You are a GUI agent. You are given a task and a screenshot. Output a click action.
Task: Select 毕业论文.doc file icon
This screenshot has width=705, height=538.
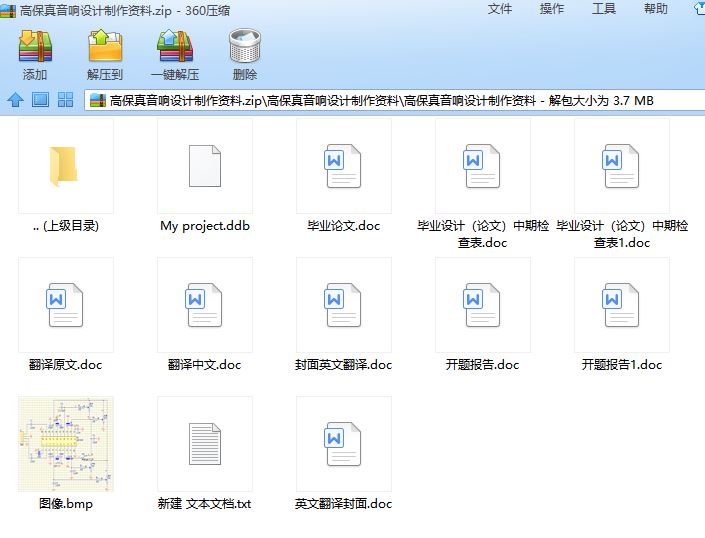343,166
